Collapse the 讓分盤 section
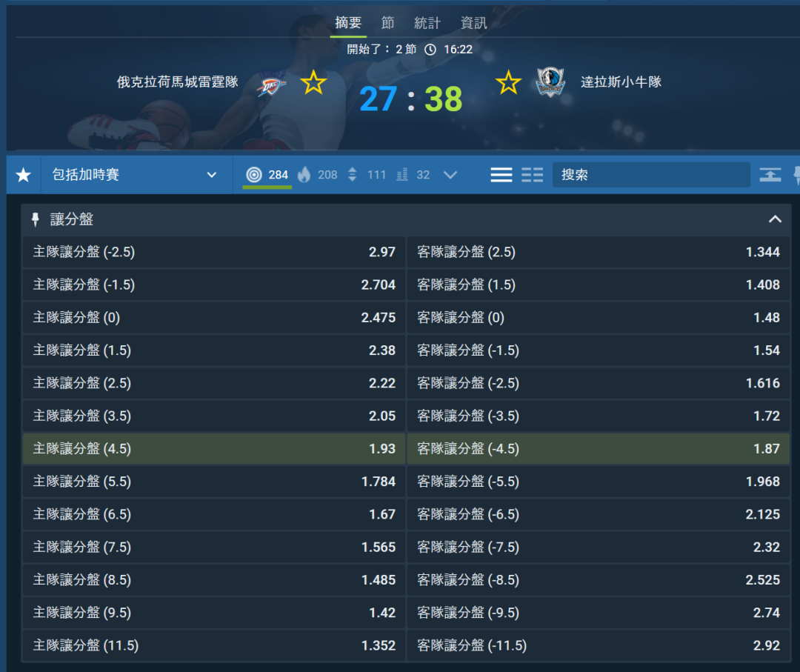The image size is (800, 672). (775, 219)
